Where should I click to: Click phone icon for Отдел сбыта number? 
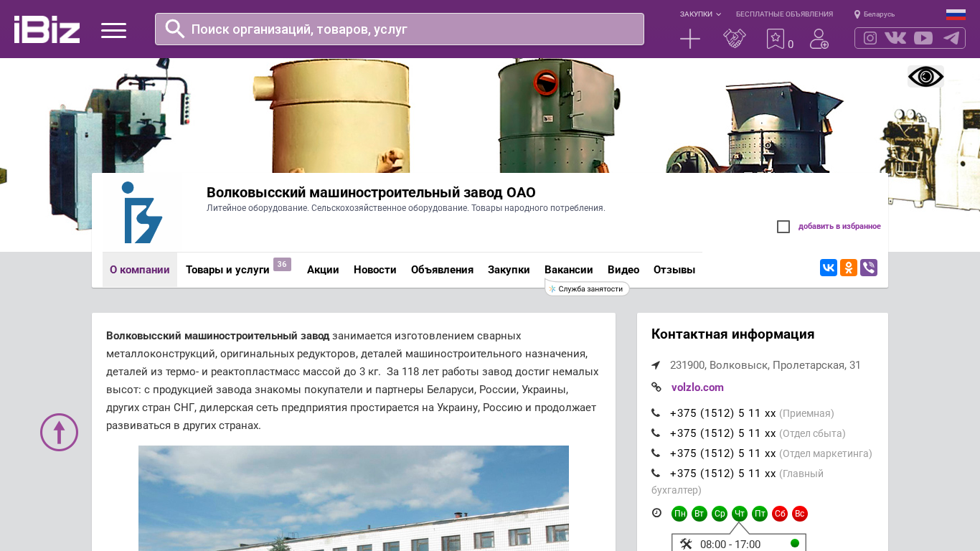pyautogui.click(x=656, y=433)
